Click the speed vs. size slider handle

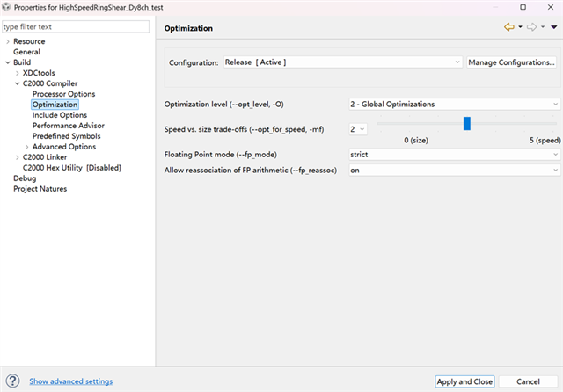point(467,124)
